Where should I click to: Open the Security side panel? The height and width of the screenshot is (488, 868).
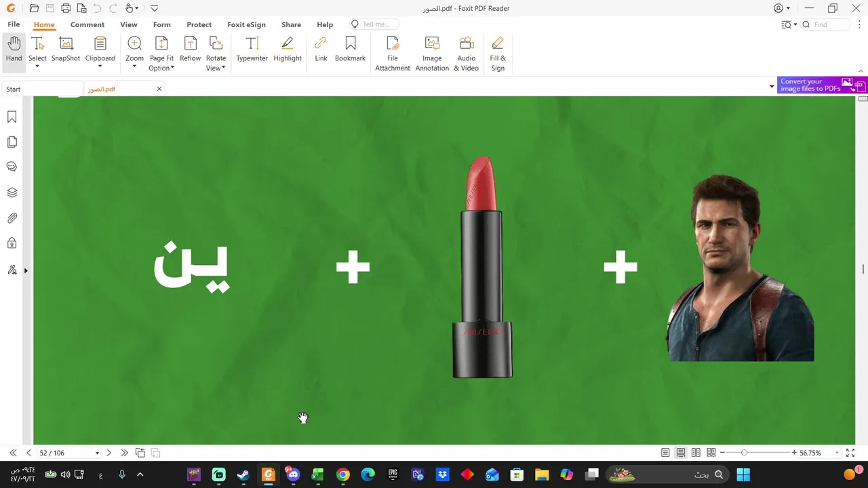click(12, 243)
